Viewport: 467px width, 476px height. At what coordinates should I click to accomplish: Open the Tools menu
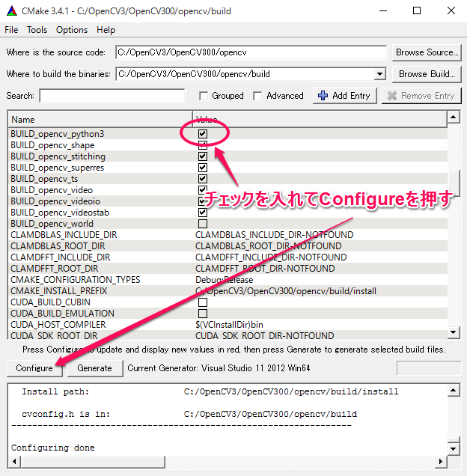[x=37, y=30]
